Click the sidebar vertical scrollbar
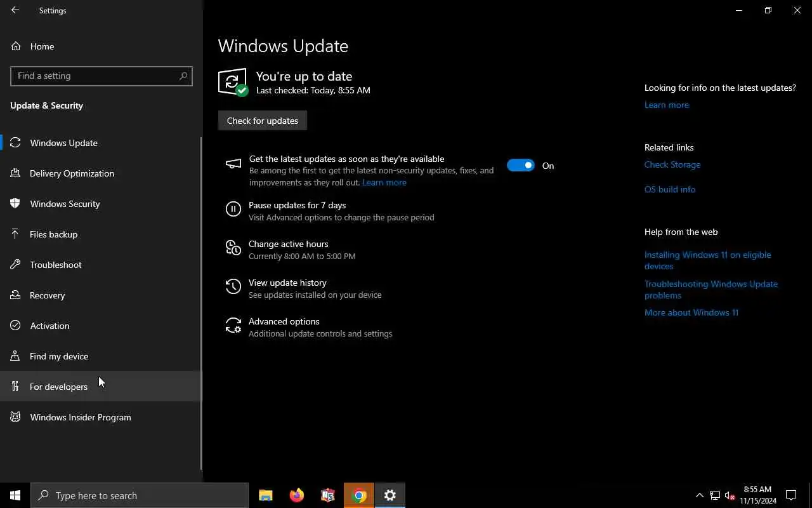Screen dimensions: 812x508 click(x=201, y=303)
